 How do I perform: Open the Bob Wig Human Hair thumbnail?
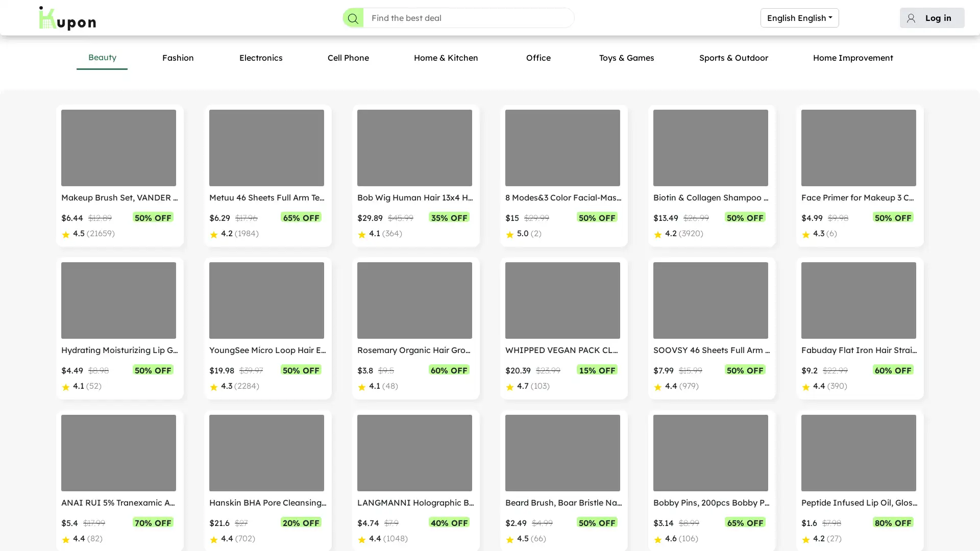[x=414, y=148]
